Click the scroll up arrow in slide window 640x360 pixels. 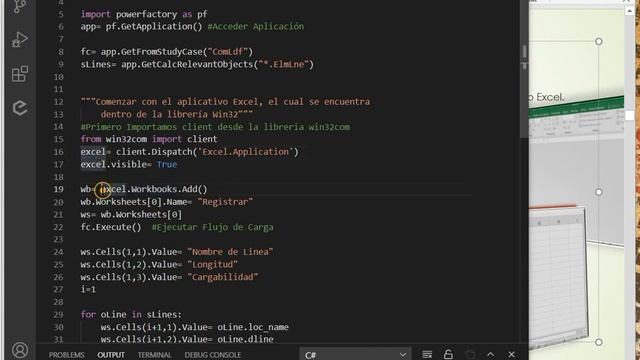630,11
